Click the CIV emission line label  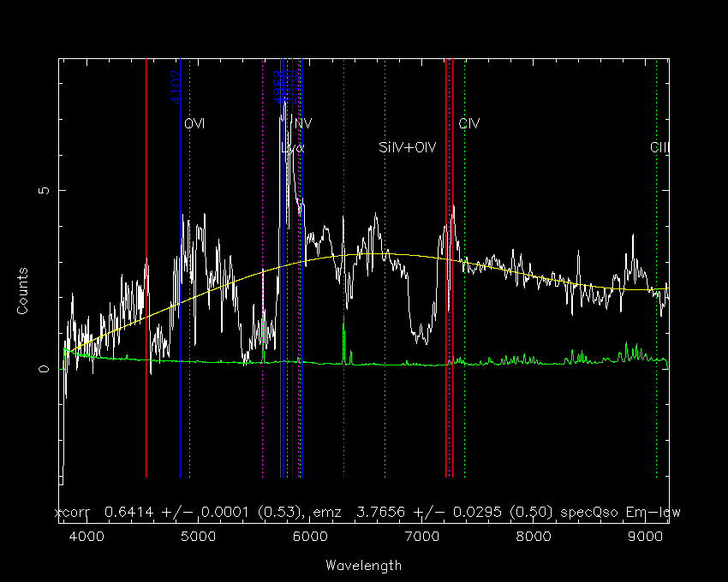pyautogui.click(x=468, y=124)
